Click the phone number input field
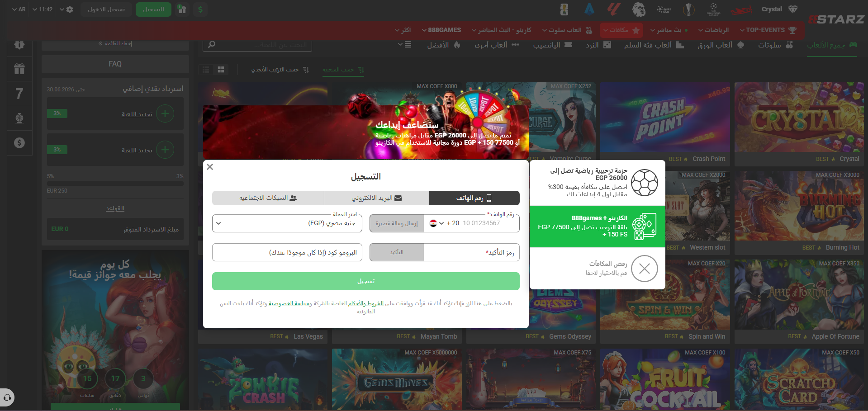 [x=489, y=223]
